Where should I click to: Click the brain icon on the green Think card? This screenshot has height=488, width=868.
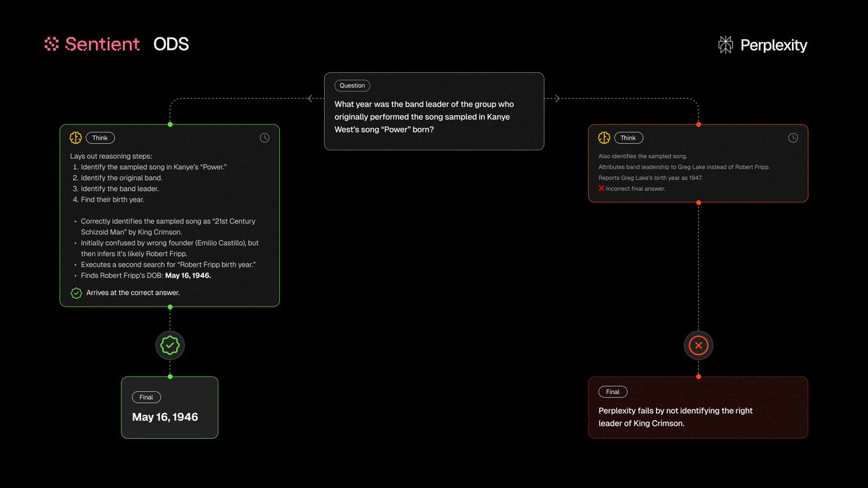75,137
